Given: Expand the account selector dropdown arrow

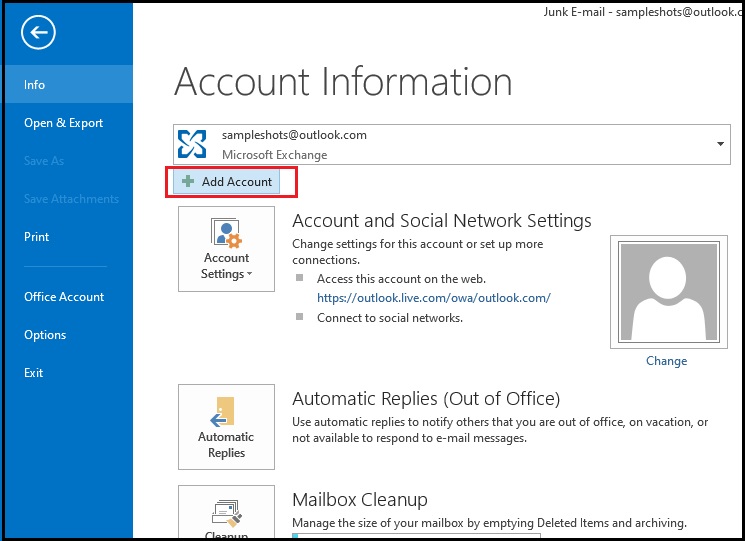Looking at the screenshot, I should point(720,144).
